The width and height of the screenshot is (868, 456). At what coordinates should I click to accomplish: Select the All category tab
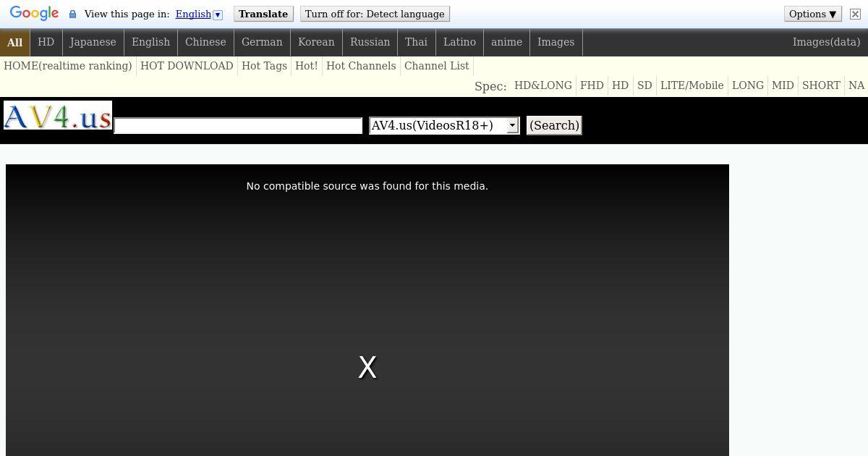[14, 42]
